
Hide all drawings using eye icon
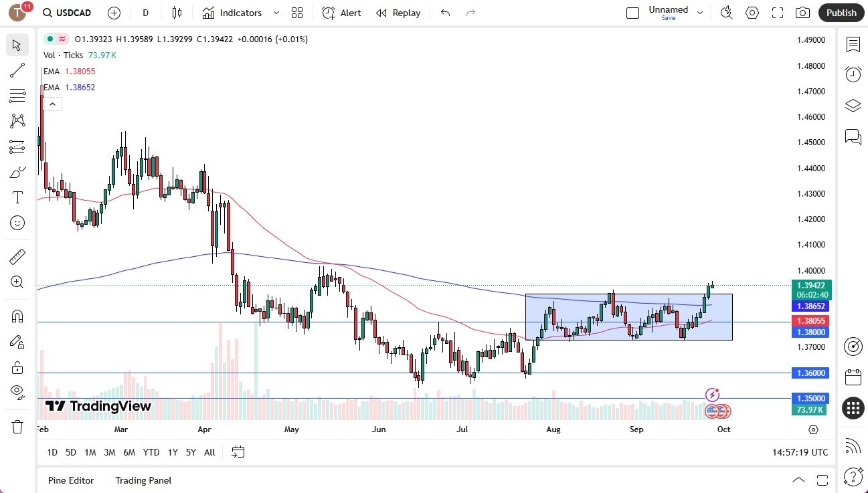tap(17, 392)
